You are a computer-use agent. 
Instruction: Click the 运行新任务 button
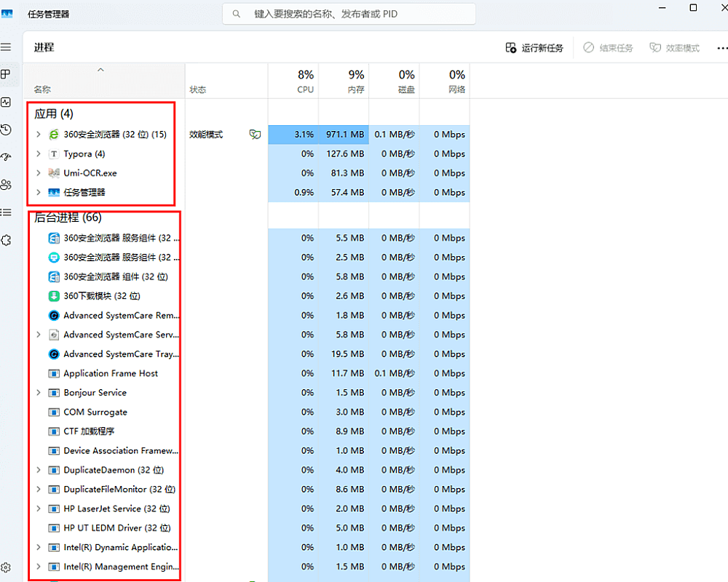[x=534, y=48]
